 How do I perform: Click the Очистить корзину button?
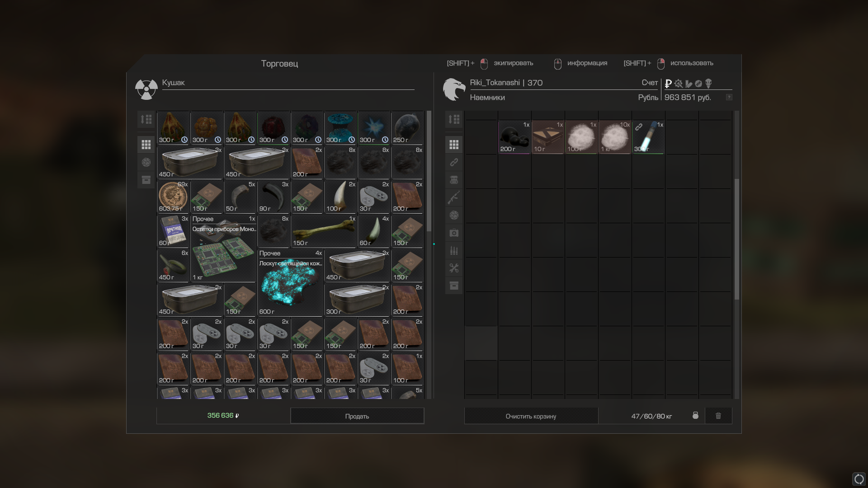pyautogui.click(x=531, y=416)
